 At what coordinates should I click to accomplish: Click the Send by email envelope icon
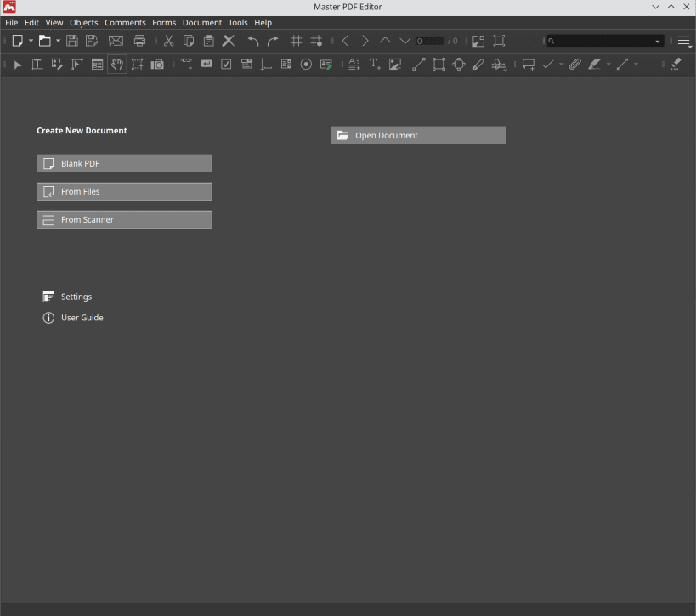coord(116,41)
